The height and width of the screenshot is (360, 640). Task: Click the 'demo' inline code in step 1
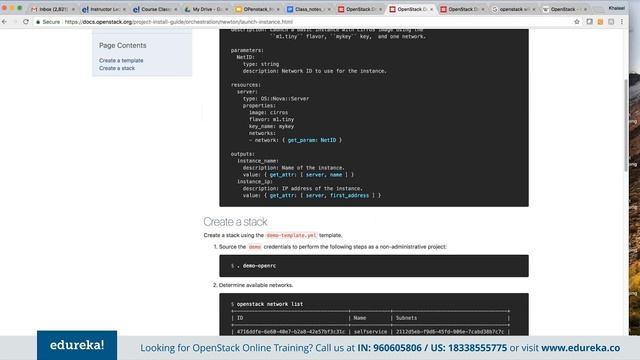(255, 247)
